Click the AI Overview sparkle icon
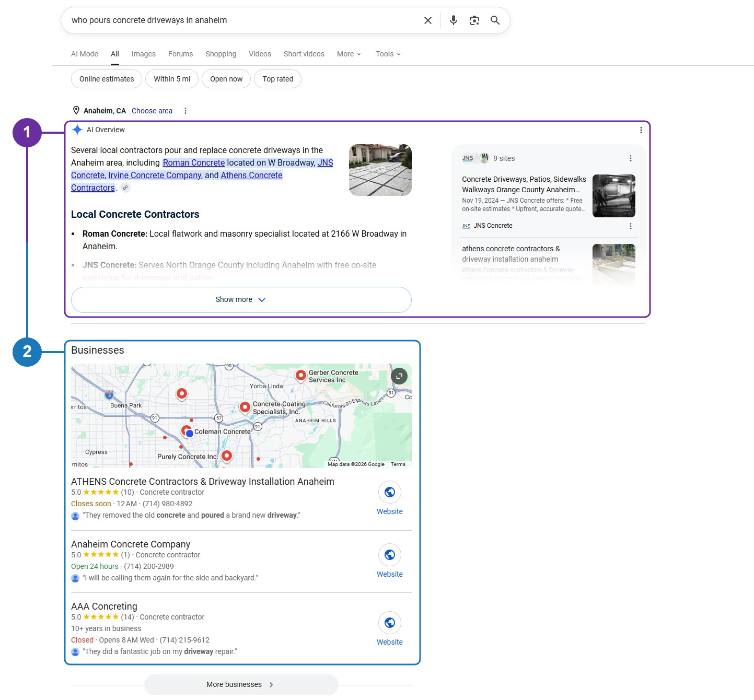This screenshot has width=754, height=700. coord(77,130)
